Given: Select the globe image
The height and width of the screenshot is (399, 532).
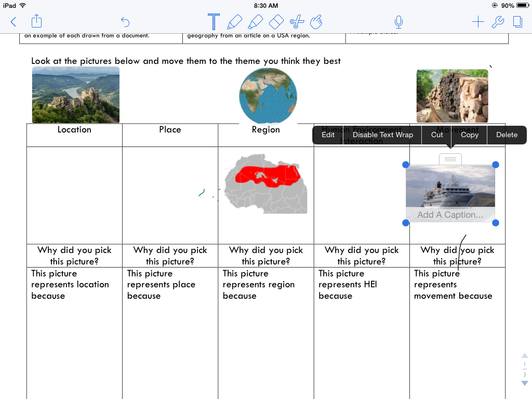Looking at the screenshot, I should pos(268,96).
